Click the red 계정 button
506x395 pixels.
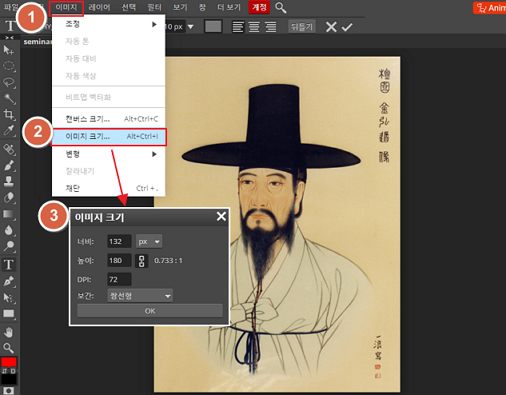259,7
